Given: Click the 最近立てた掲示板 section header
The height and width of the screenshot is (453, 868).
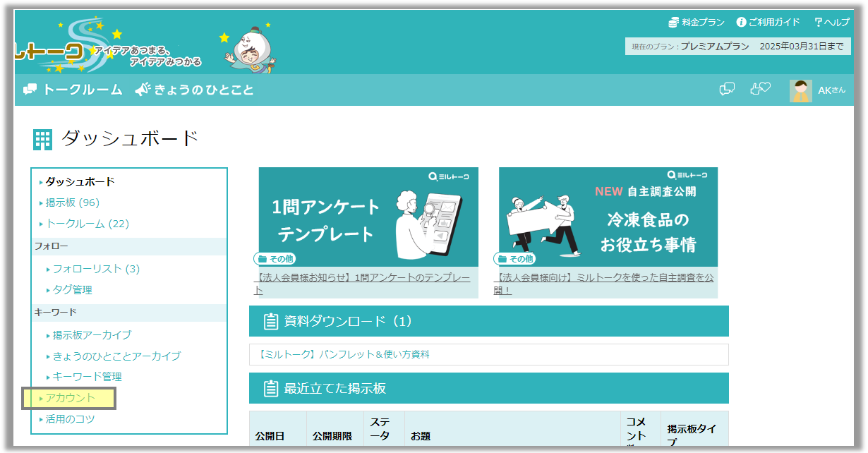Looking at the screenshot, I should tap(489, 388).
